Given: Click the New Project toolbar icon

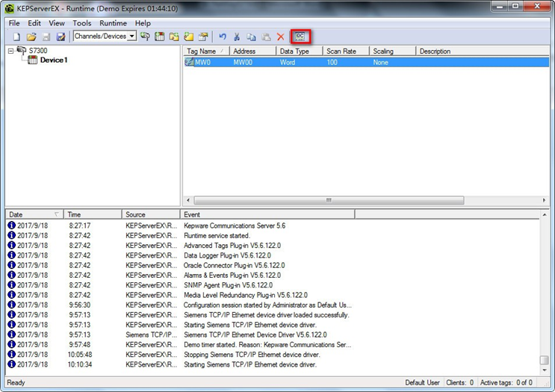Looking at the screenshot, I should (x=16, y=37).
